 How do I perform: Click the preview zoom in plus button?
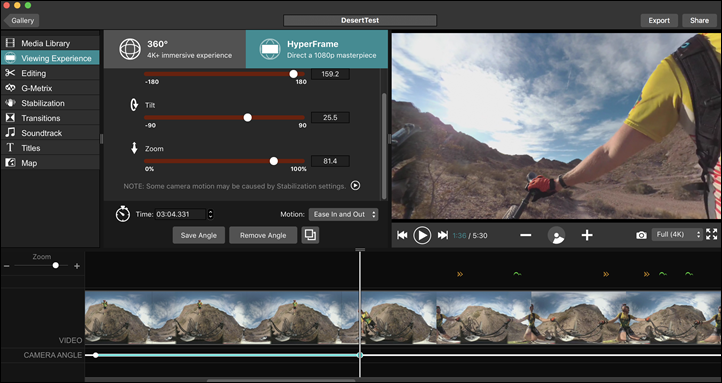tap(587, 235)
